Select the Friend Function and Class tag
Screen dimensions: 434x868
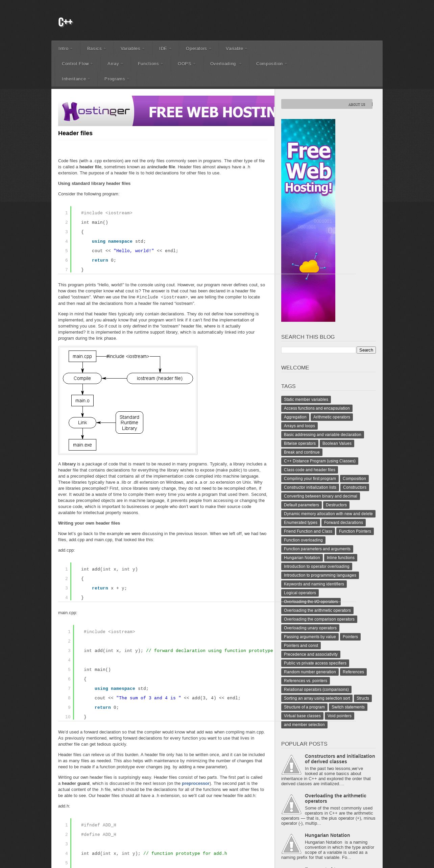pos(308,531)
